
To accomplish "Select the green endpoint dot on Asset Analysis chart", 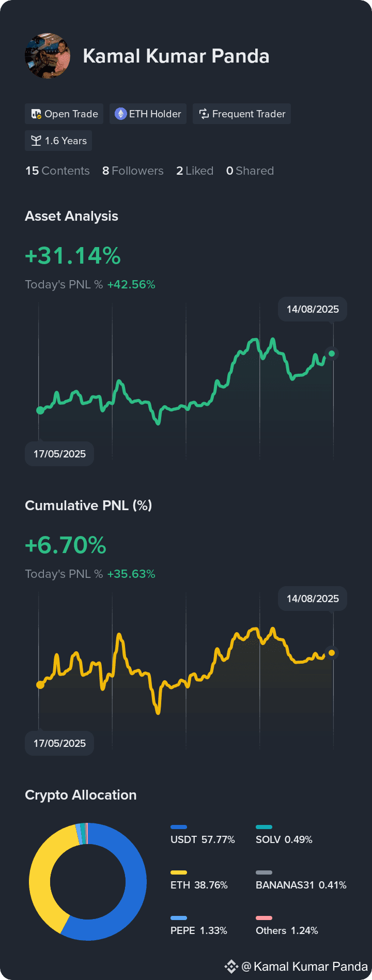I will [332, 354].
